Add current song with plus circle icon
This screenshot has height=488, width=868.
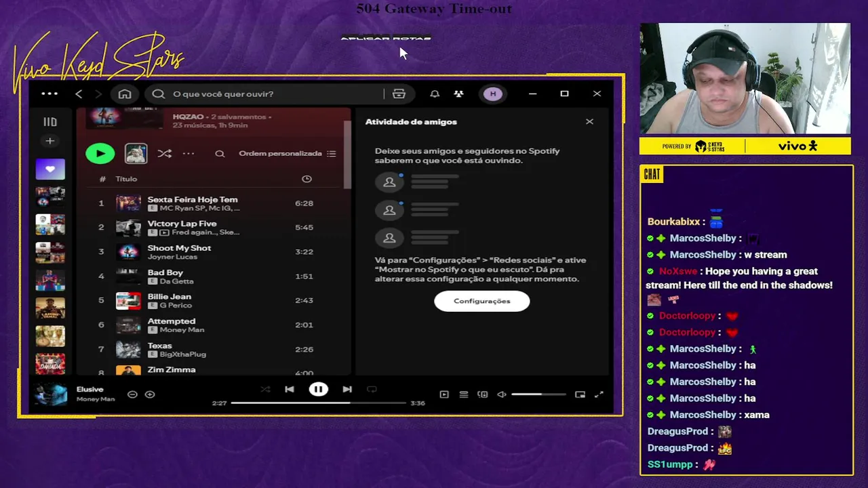[150, 394]
